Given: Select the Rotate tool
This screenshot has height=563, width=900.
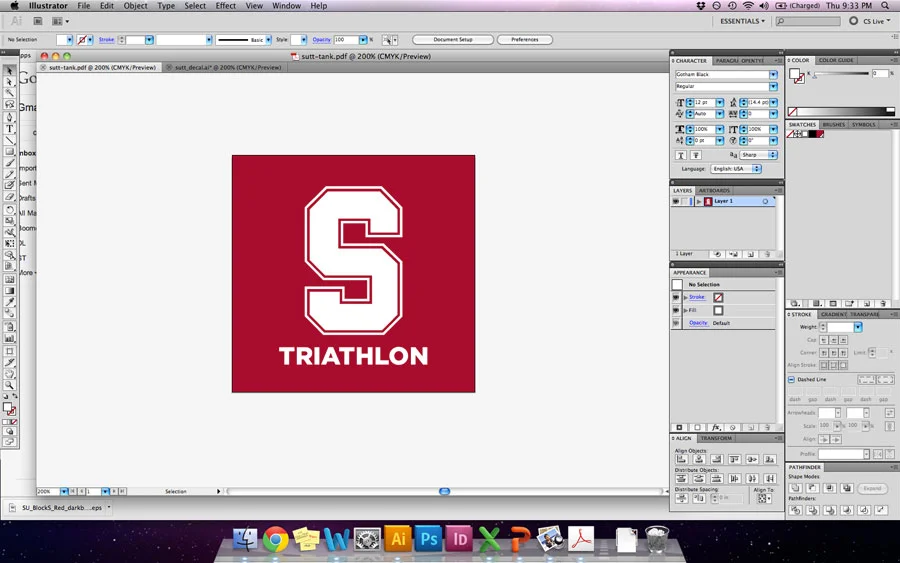Looking at the screenshot, I should coord(9,209).
